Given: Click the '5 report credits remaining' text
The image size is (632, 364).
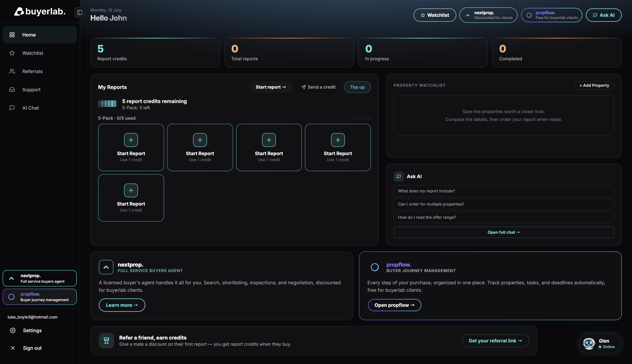Looking at the screenshot, I should (154, 101).
